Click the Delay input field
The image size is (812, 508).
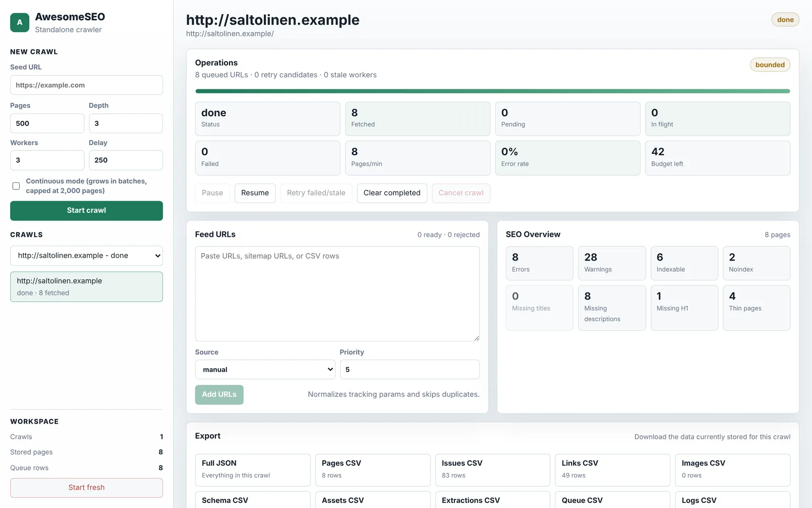pyautogui.click(x=126, y=160)
